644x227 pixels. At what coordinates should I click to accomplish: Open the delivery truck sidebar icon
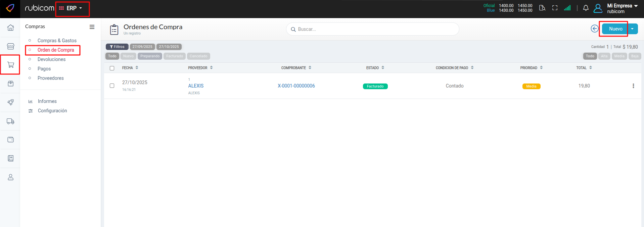10,121
